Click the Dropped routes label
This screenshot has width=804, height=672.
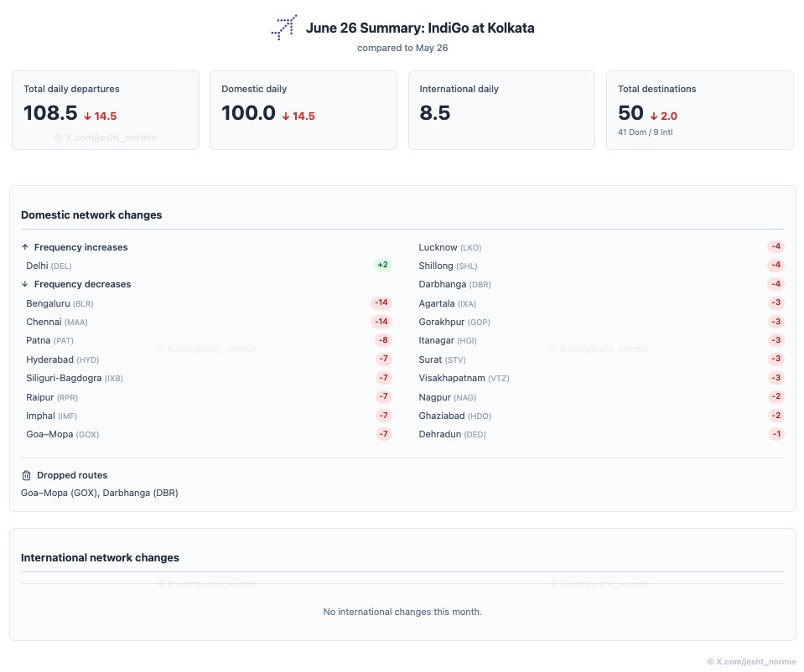(72, 475)
